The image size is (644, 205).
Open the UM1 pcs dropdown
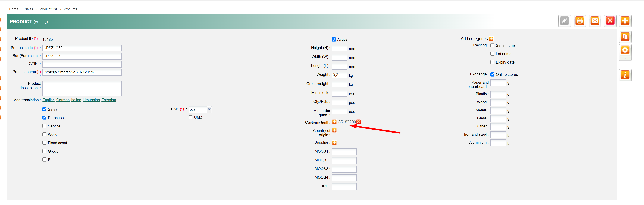[x=200, y=109]
